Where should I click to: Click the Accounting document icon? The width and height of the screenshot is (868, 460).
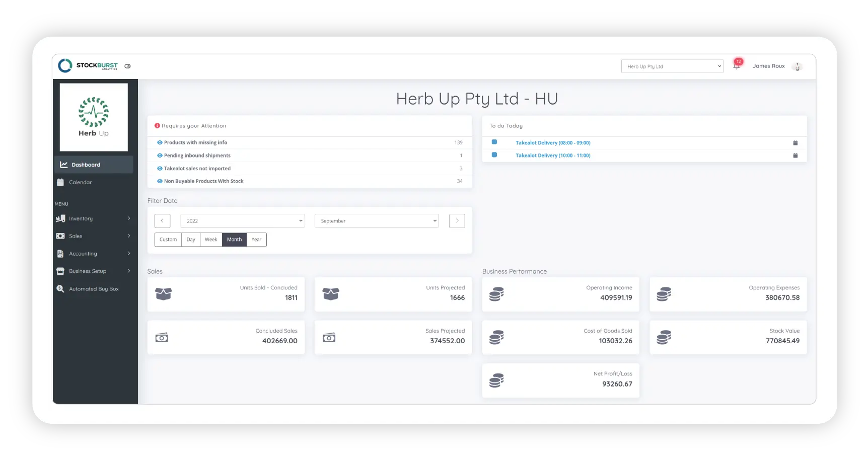pyautogui.click(x=60, y=254)
